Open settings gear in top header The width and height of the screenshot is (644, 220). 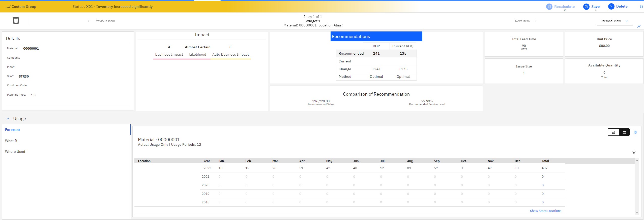[641, 7]
